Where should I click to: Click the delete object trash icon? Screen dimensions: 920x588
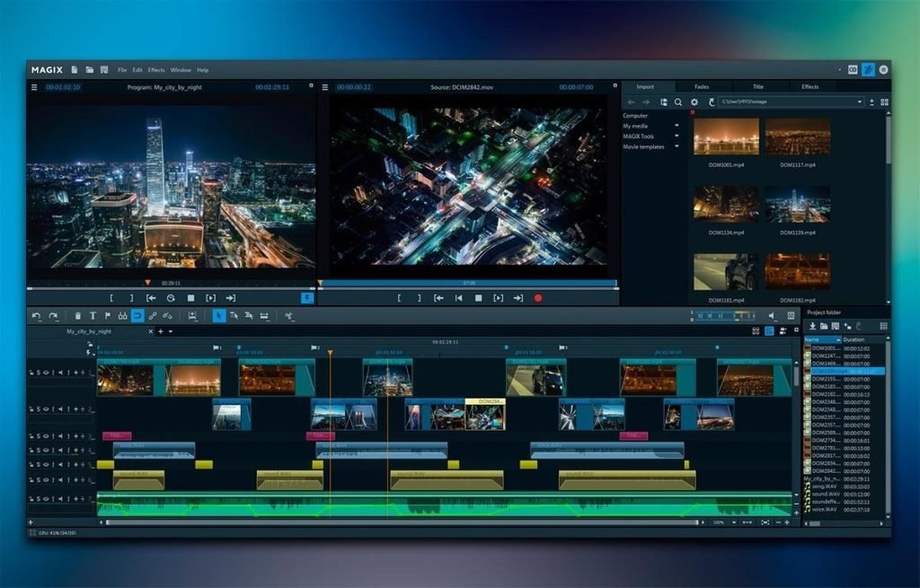(x=77, y=316)
